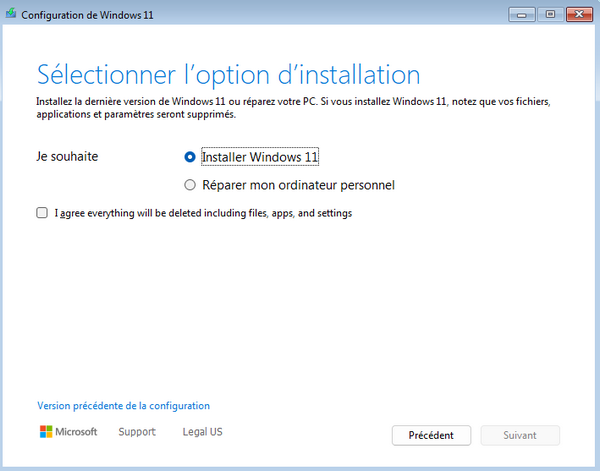Screen dimensions: 600x471
Task: Minimize the Configuration de Windows 11 window
Action: tap(523, 15)
